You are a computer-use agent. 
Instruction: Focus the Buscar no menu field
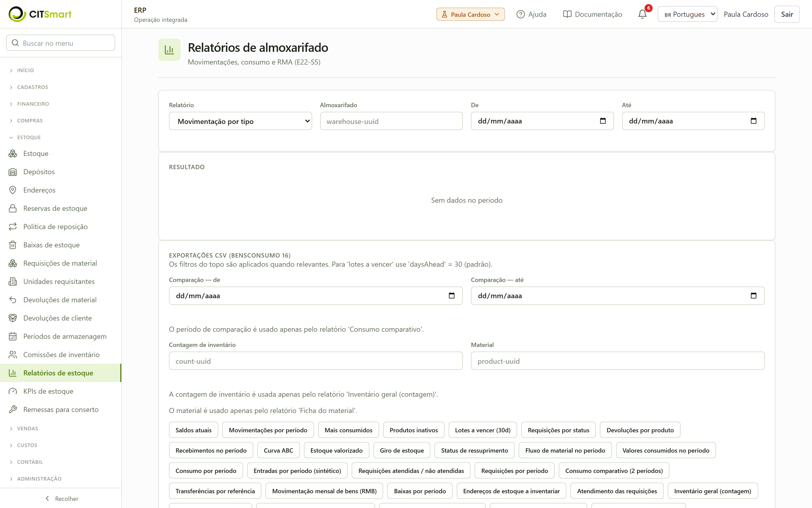pyautogui.click(x=61, y=43)
